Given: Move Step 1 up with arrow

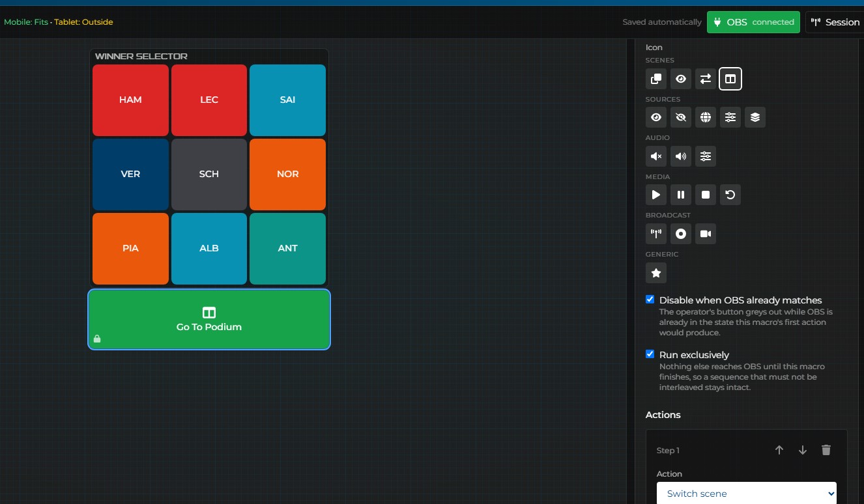Looking at the screenshot, I should click(x=779, y=450).
